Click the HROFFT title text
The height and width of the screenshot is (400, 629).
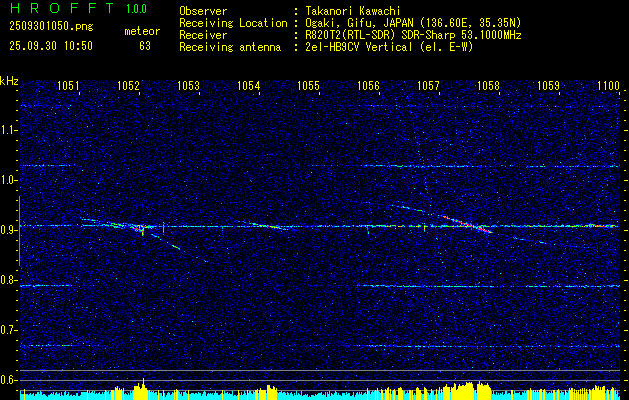pos(62,8)
